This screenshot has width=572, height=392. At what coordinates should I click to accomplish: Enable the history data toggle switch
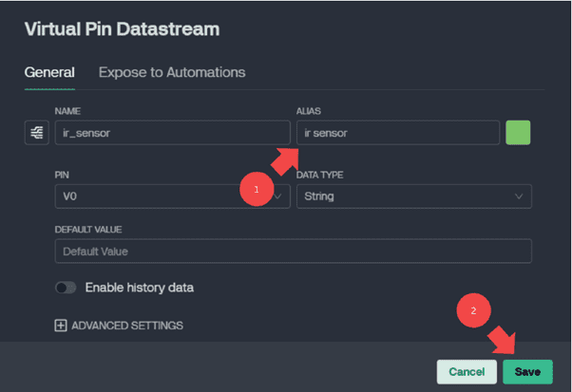tap(66, 287)
